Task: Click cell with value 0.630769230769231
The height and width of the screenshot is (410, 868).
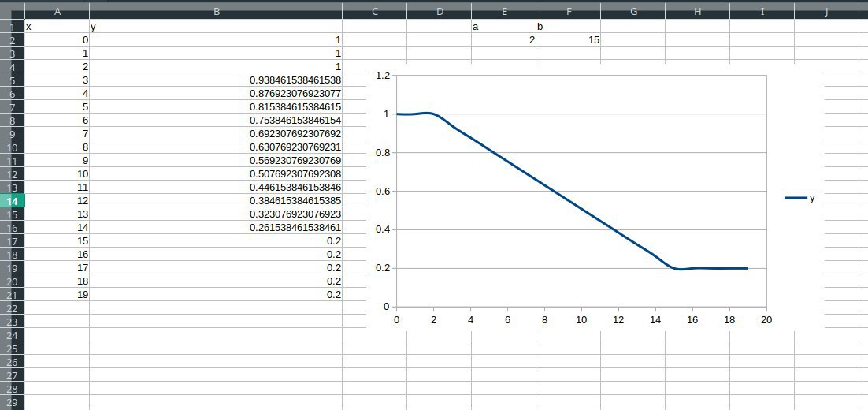Action: pos(216,147)
